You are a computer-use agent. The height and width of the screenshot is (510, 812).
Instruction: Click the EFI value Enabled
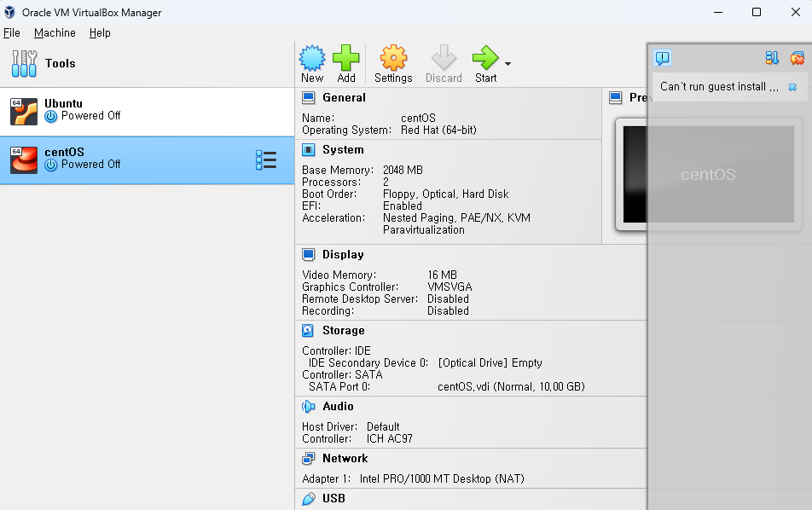tap(403, 206)
